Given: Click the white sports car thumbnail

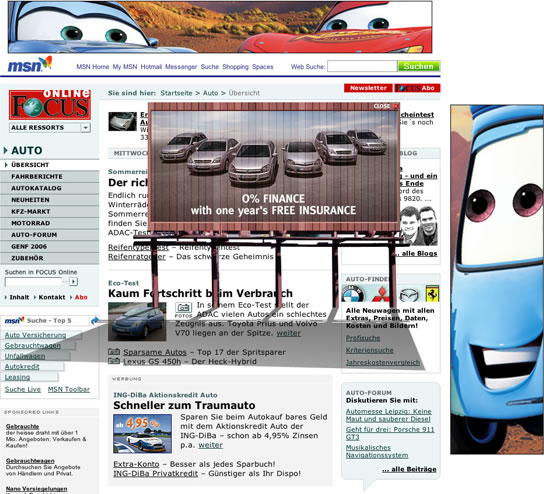Looking at the screenshot, I should point(122,121).
